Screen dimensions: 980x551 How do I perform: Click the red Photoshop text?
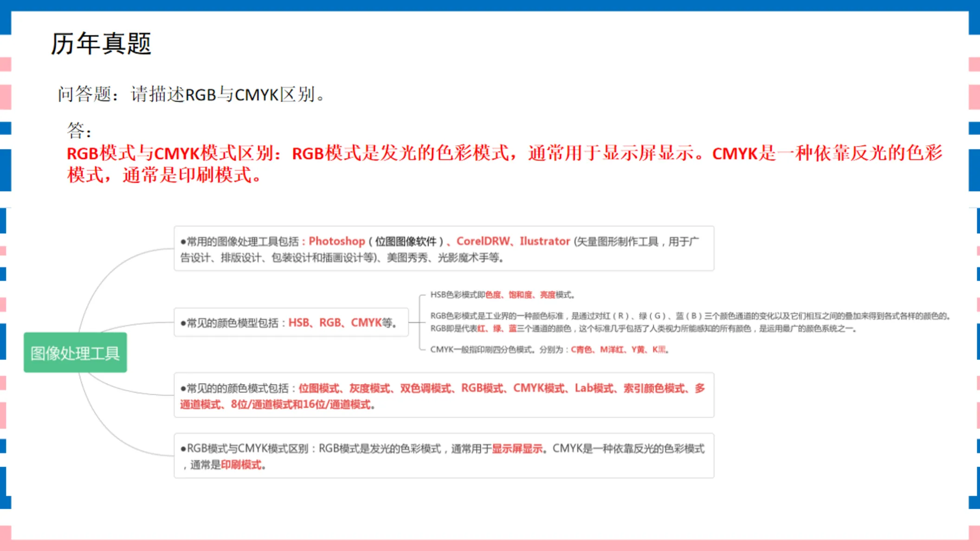tap(337, 241)
